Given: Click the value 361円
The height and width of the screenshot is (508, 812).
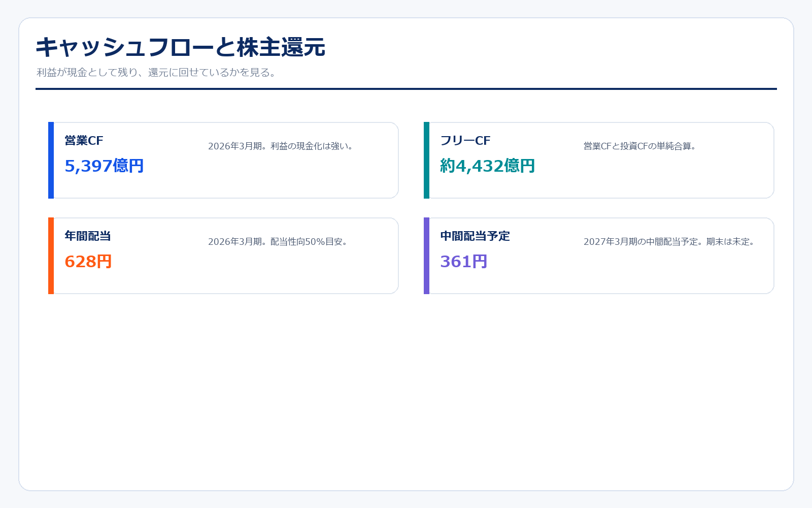Looking at the screenshot, I should [x=464, y=262].
